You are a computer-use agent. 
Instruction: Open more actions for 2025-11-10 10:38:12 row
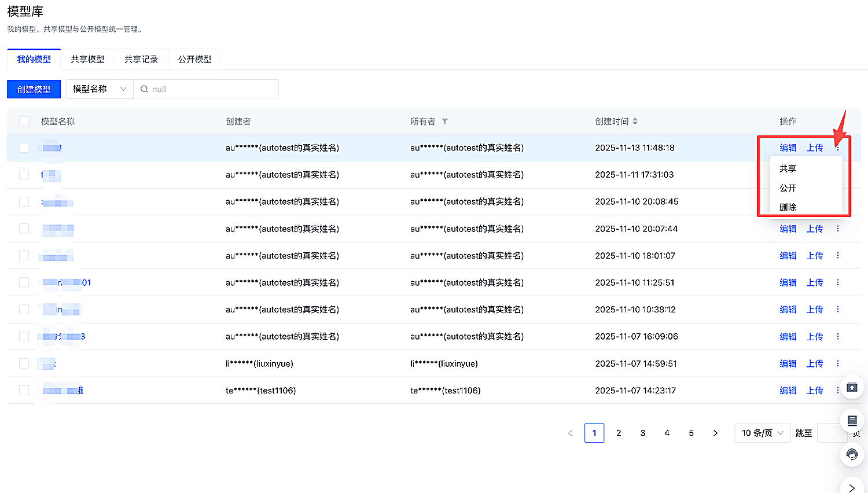coord(837,310)
